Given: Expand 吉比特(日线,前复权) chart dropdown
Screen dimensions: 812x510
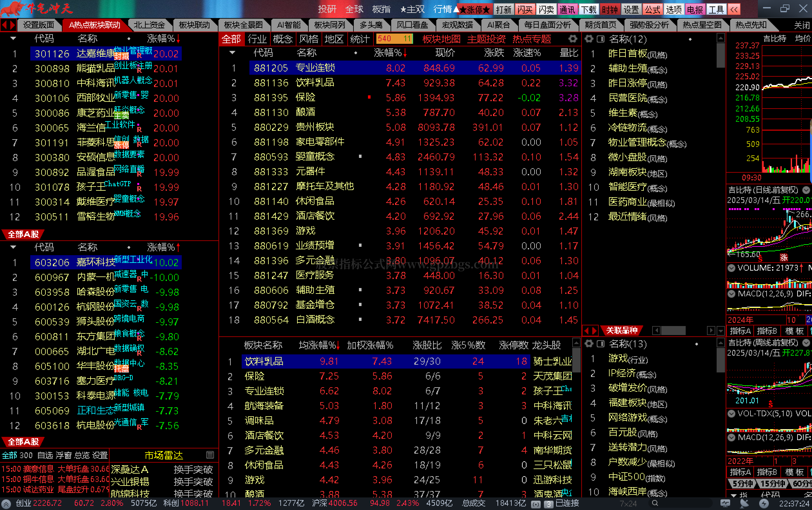Looking at the screenshot, I should tap(806, 190).
